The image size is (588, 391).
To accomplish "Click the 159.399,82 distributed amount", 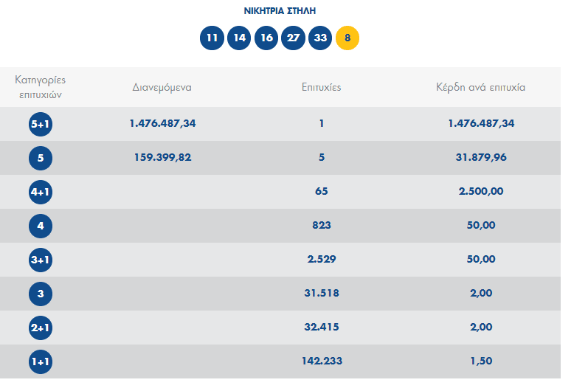I will [162, 157].
